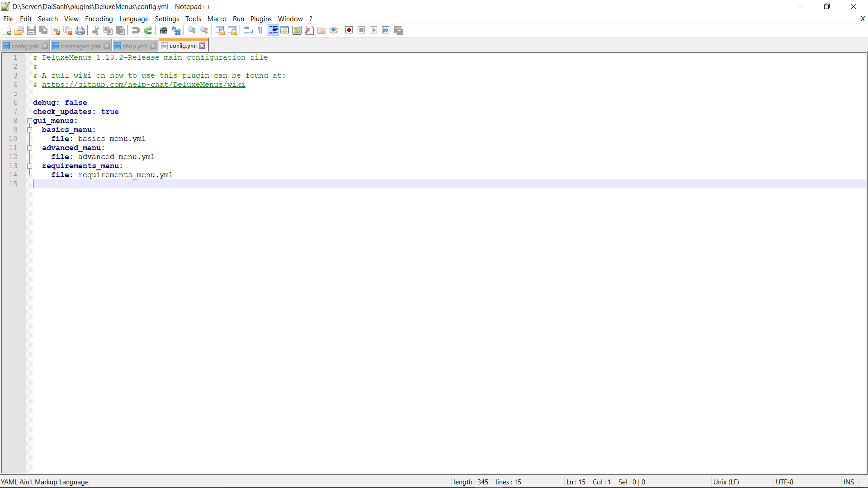Open the Plugins menu
868x488 pixels.
(x=261, y=19)
